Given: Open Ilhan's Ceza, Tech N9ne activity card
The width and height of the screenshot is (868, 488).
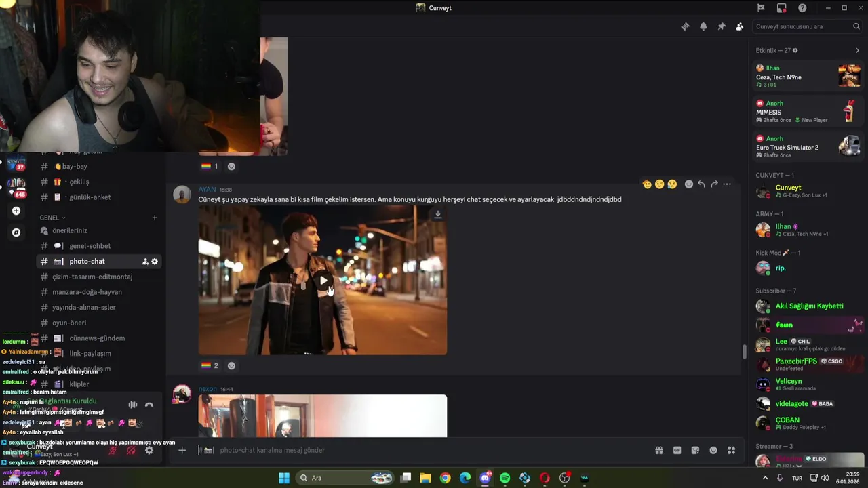Looking at the screenshot, I should tap(808, 76).
